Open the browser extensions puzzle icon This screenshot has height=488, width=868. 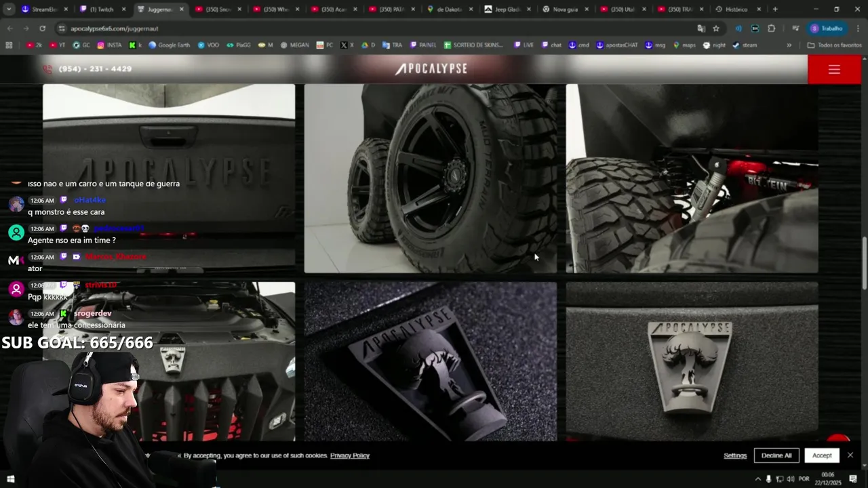772,28
